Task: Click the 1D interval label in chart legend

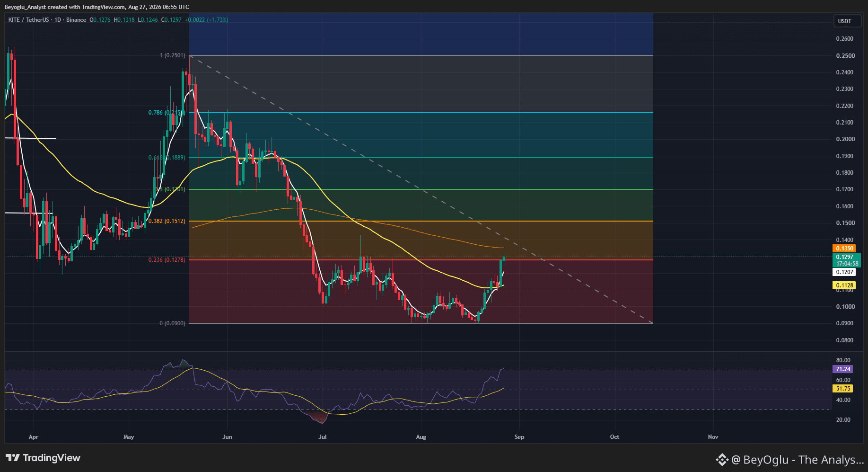Action: pos(58,20)
